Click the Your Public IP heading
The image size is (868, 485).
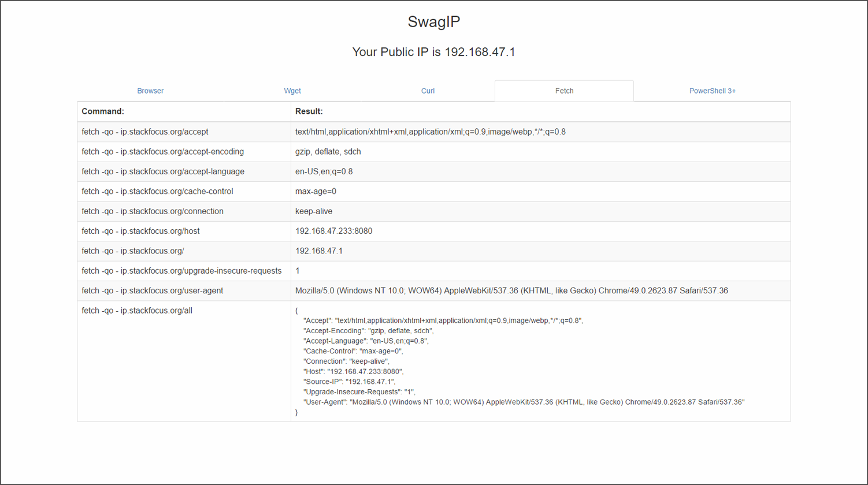(x=433, y=52)
